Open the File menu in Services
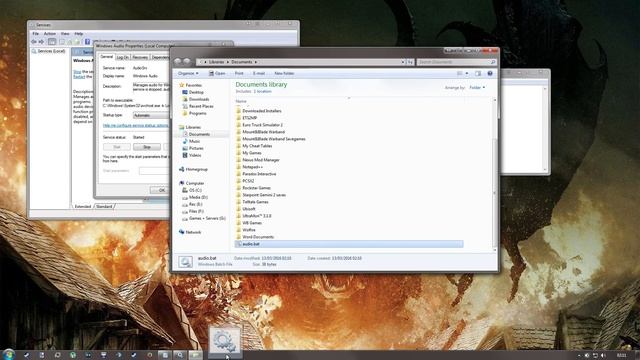This screenshot has height=360, width=640. (36, 33)
